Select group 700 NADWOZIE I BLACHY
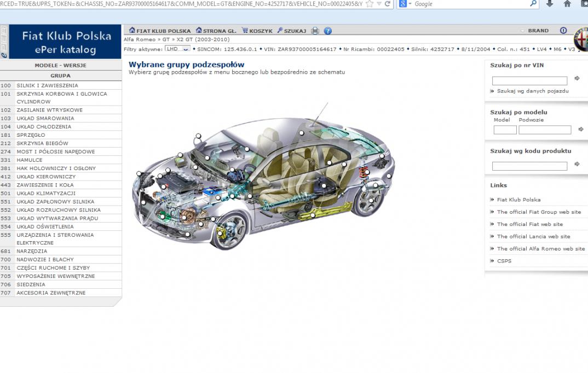 click(x=61, y=260)
